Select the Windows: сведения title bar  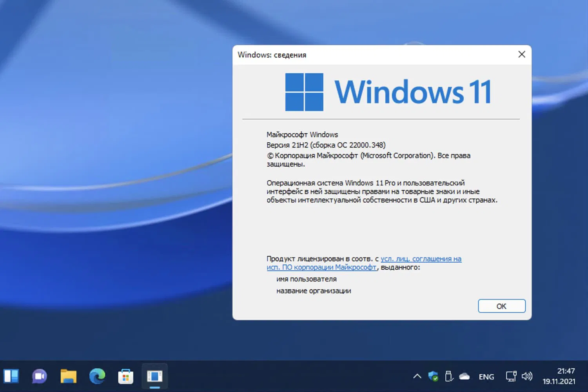click(x=272, y=55)
